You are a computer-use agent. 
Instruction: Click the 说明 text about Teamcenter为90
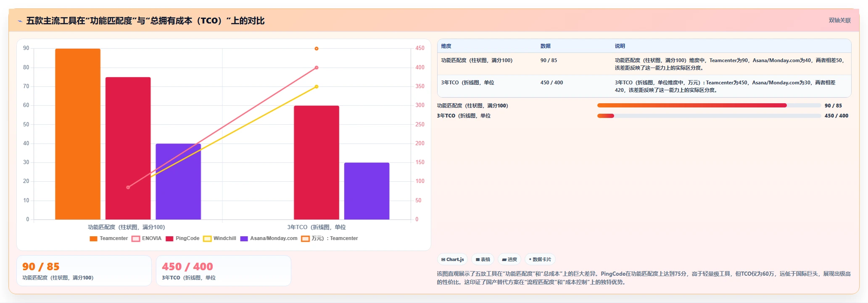click(730, 64)
